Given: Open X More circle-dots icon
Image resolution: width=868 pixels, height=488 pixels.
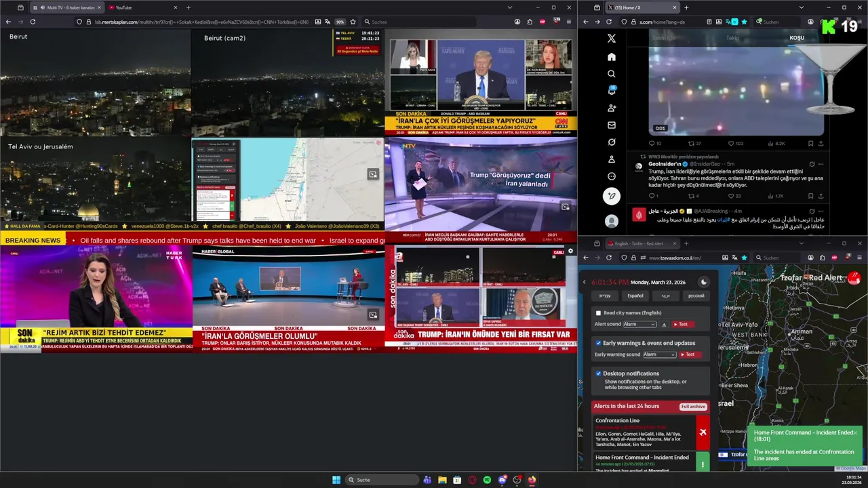Looking at the screenshot, I should coord(612,176).
